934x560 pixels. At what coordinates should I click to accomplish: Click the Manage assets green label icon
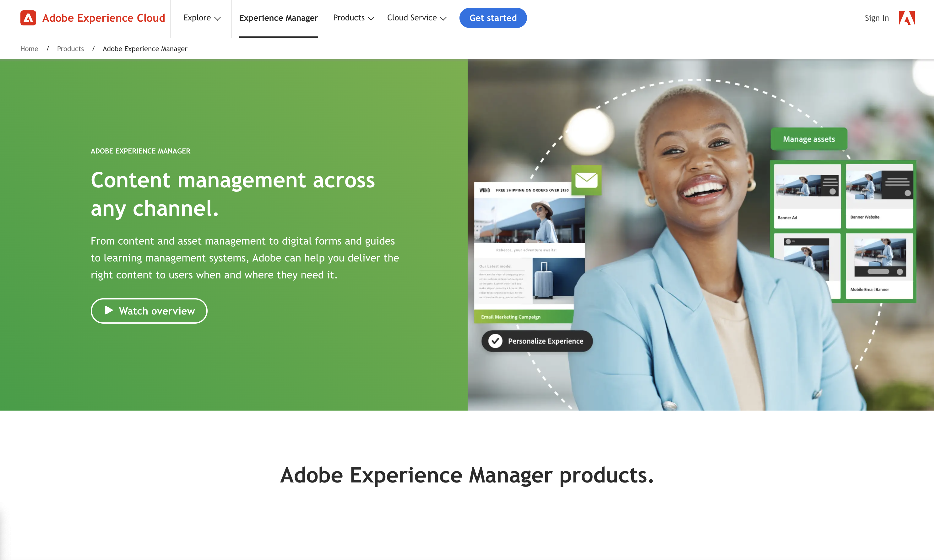(809, 139)
